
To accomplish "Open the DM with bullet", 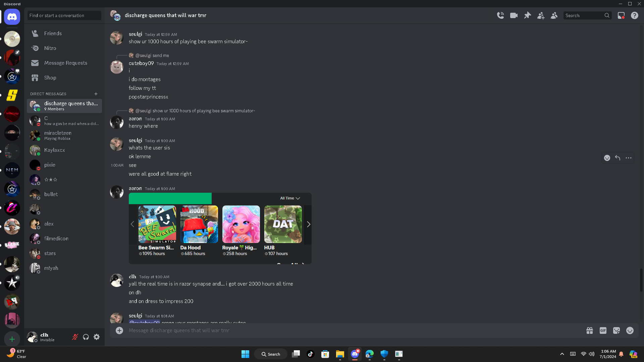I will [64, 194].
